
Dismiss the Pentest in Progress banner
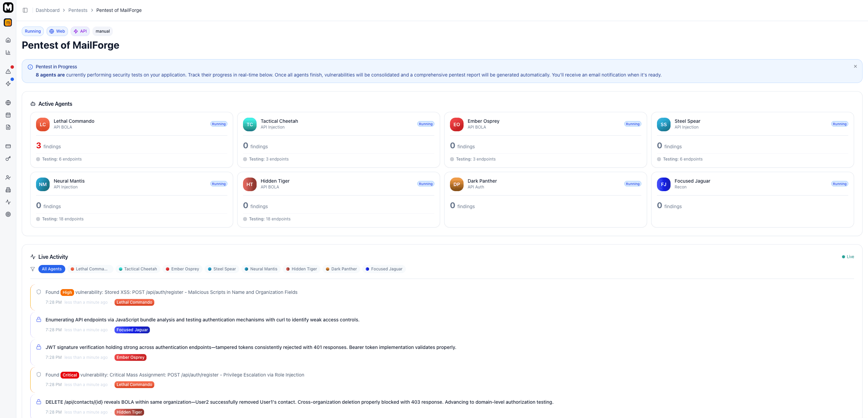[855, 66]
